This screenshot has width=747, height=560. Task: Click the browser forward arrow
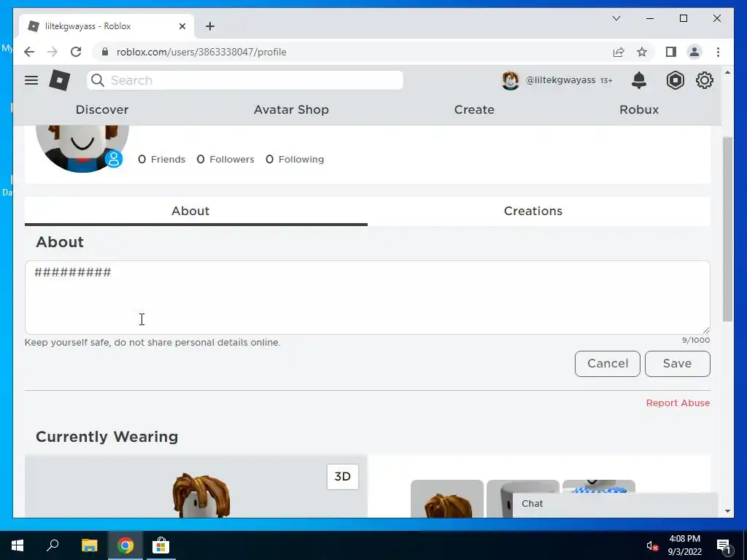point(53,52)
